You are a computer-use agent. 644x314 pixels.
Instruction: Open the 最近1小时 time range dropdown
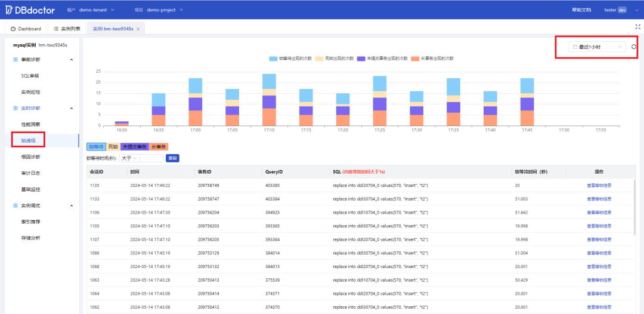point(597,47)
